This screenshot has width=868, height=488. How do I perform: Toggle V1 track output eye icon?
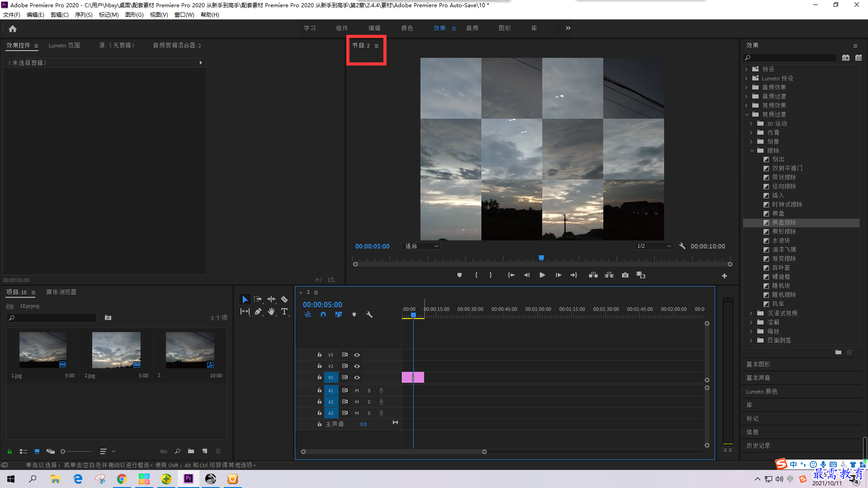tap(357, 377)
